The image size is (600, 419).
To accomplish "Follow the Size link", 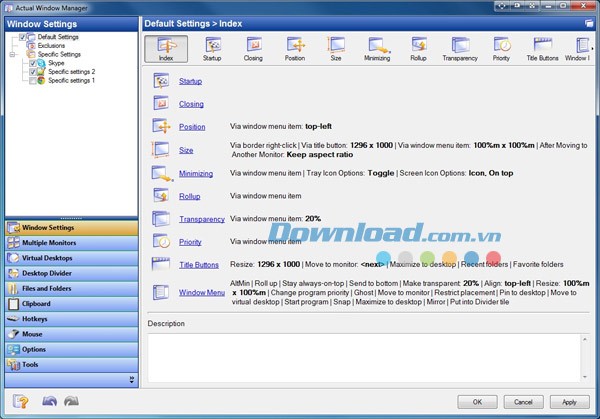I will [x=186, y=150].
